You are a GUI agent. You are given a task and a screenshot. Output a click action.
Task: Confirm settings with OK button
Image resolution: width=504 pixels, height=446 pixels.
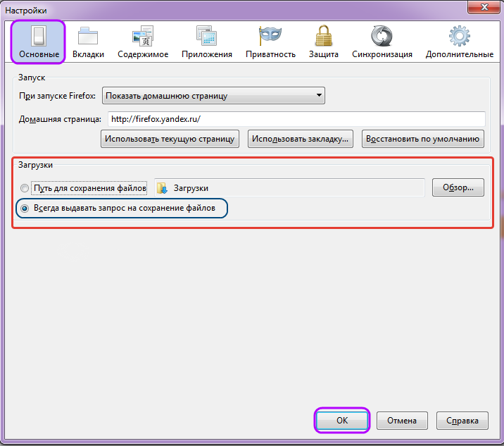pos(342,420)
